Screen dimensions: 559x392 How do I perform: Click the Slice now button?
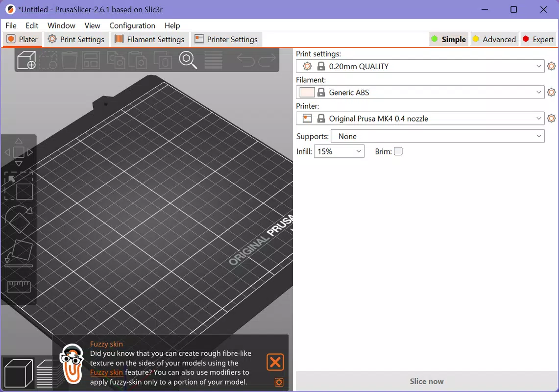coord(426,381)
